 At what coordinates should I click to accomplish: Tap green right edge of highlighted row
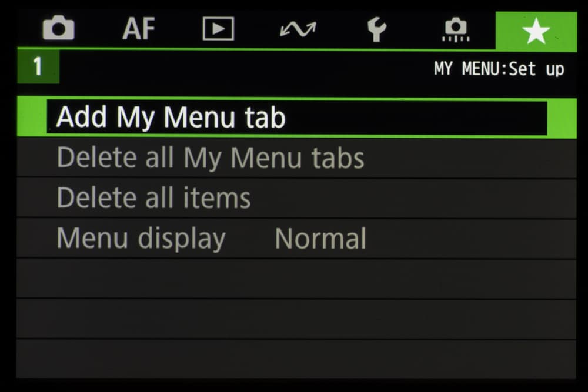point(562,118)
